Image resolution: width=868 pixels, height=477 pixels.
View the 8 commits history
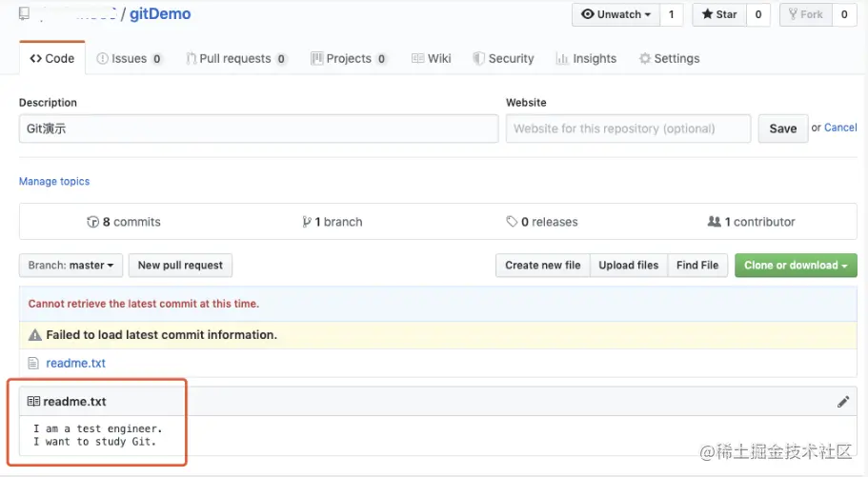click(x=124, y=222)
